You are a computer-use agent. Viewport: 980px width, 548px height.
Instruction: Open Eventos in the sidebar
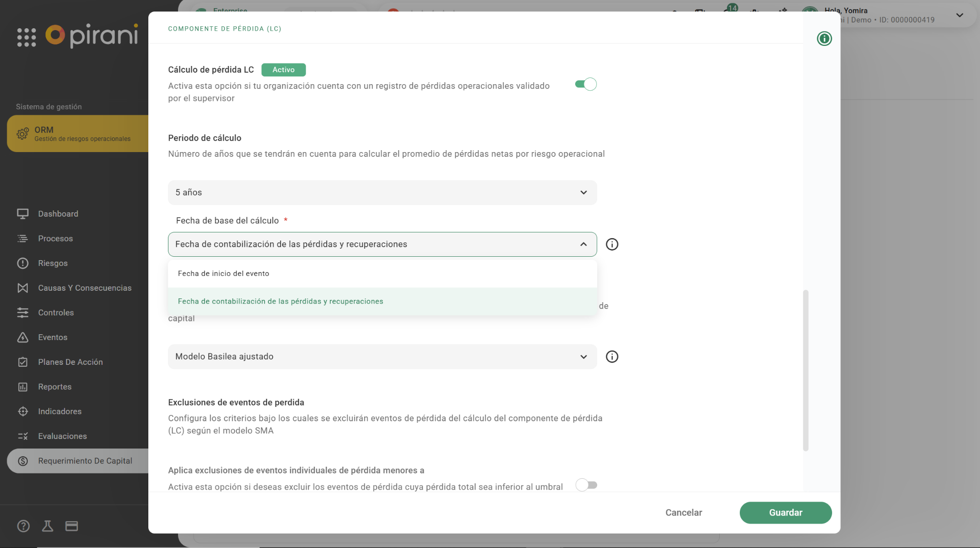(x=53, y=337)
